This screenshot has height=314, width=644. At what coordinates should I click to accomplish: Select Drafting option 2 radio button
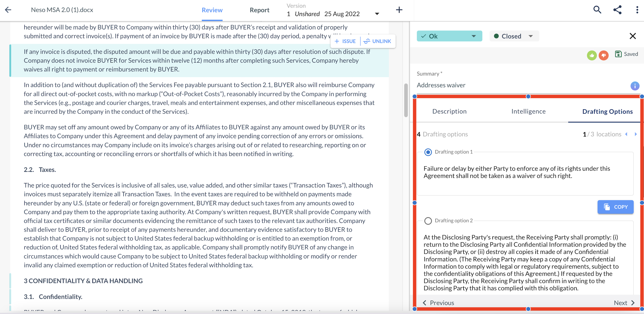(428, 221)
